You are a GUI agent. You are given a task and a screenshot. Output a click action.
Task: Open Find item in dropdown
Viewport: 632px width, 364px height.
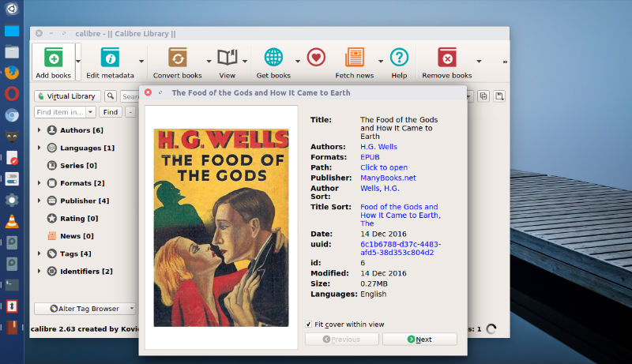[91, 112]
